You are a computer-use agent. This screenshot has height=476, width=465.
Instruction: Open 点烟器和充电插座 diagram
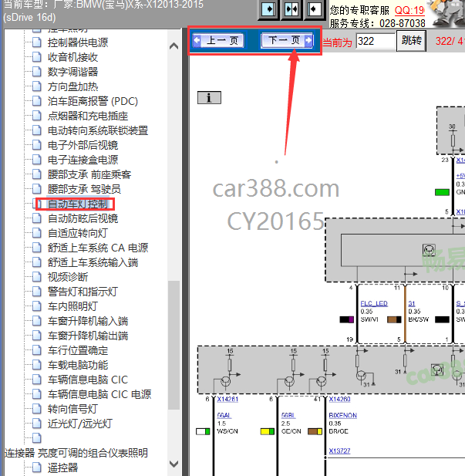(88, 116)
